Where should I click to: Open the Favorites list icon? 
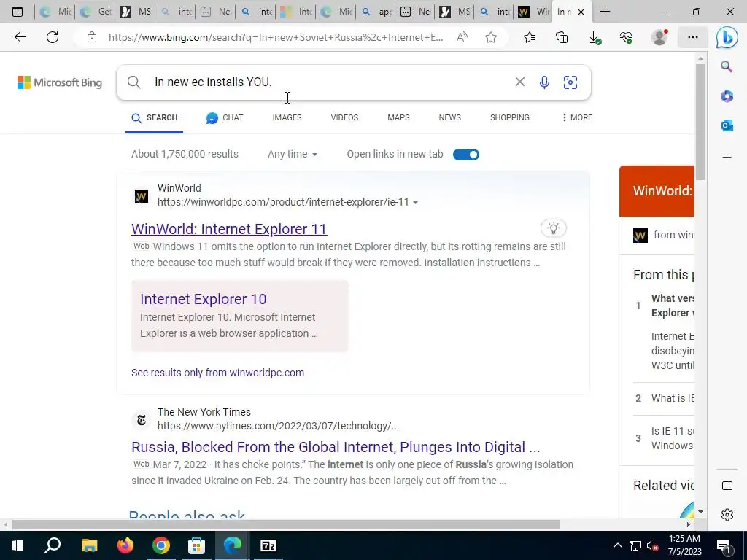point(530,37)
